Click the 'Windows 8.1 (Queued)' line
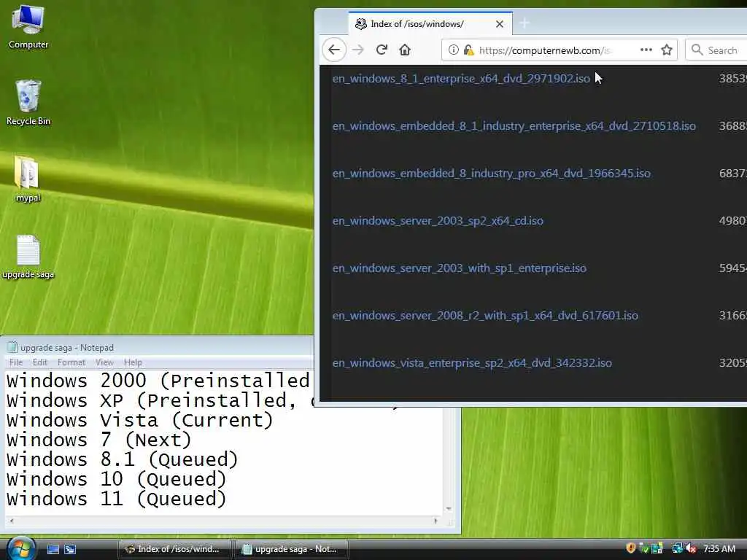 [122, 459]
